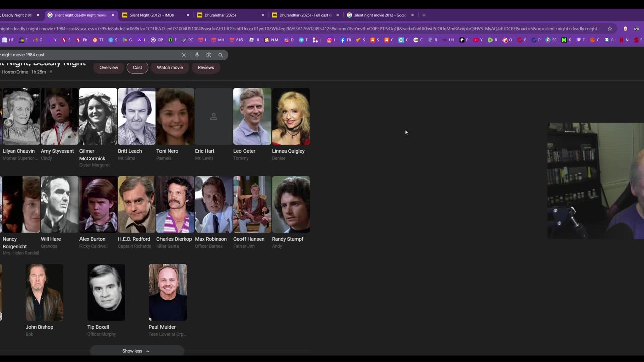Image resolution: width=644 pixels, height=362 pixels.
Task: Close the Dhurandhar (2025) tab
Action: click(x=263, y=15)
